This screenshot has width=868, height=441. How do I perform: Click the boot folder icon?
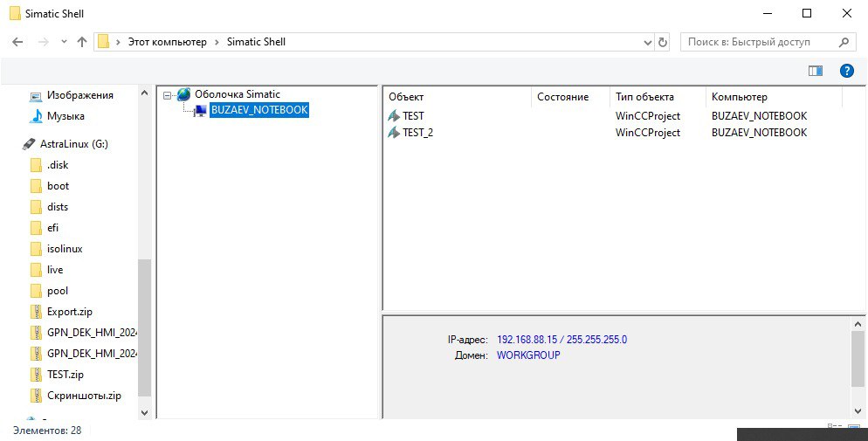tap(36, 186)
